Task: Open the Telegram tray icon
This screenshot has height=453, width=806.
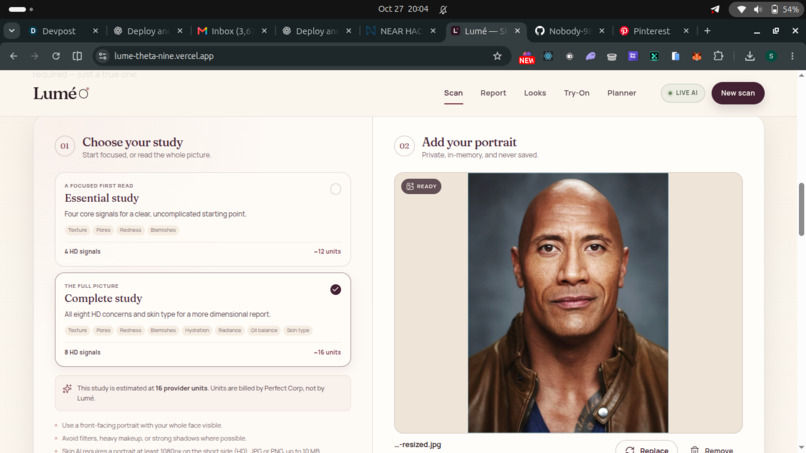Action: pyautogui.click(x=715, y=9)
